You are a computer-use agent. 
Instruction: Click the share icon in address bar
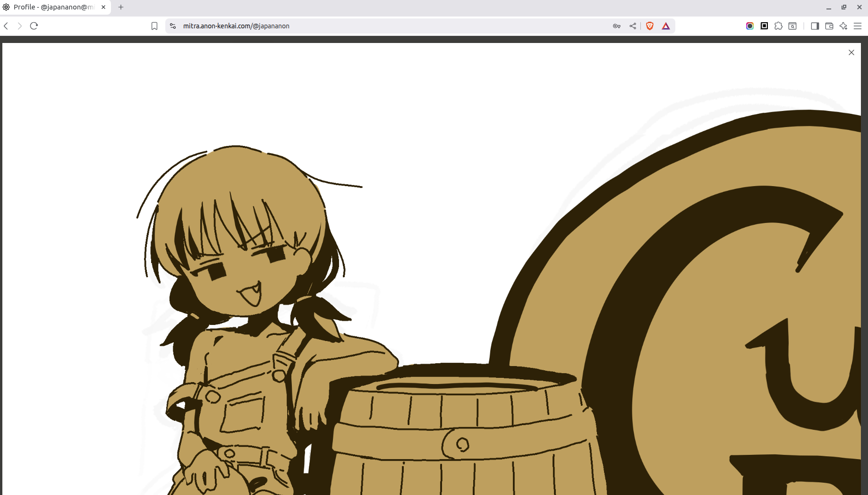click(633, 26)
